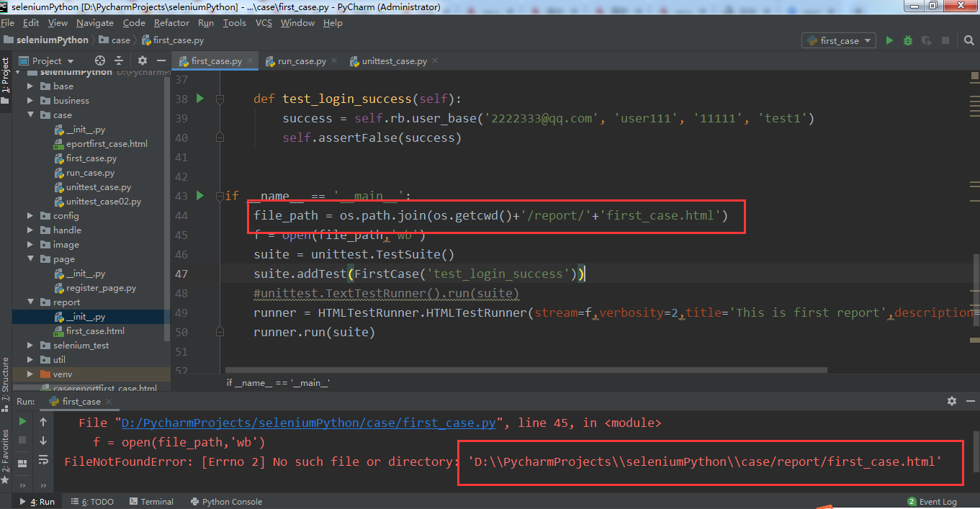Click the locate-current-file crosshair in Project panel
Viewport: 980px width, 509px height.
pos(100,61)
